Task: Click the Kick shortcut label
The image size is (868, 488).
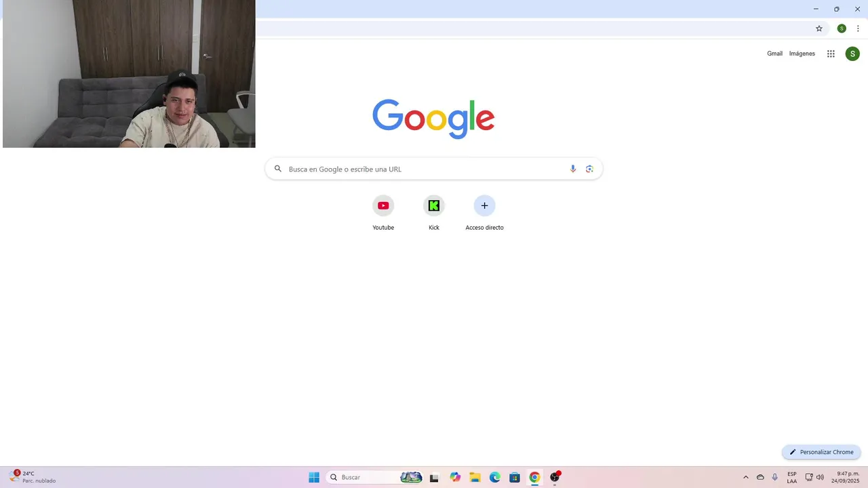Action: [434, 228]
